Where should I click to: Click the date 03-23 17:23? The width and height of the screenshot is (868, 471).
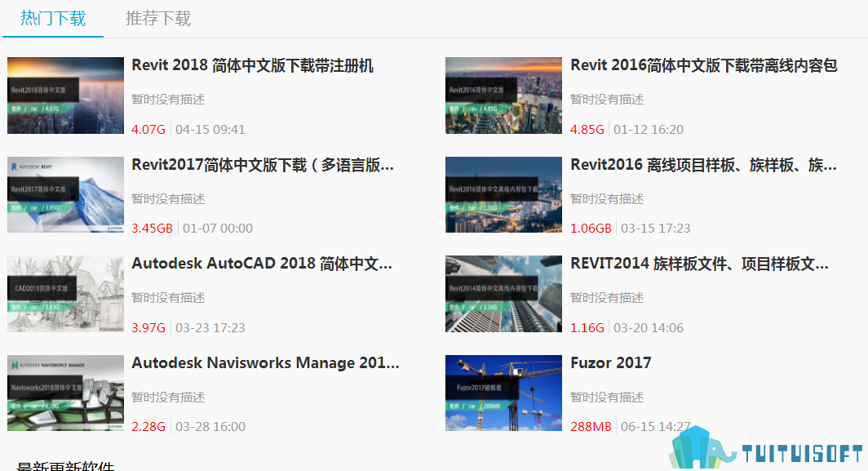(x=210, y=328)
